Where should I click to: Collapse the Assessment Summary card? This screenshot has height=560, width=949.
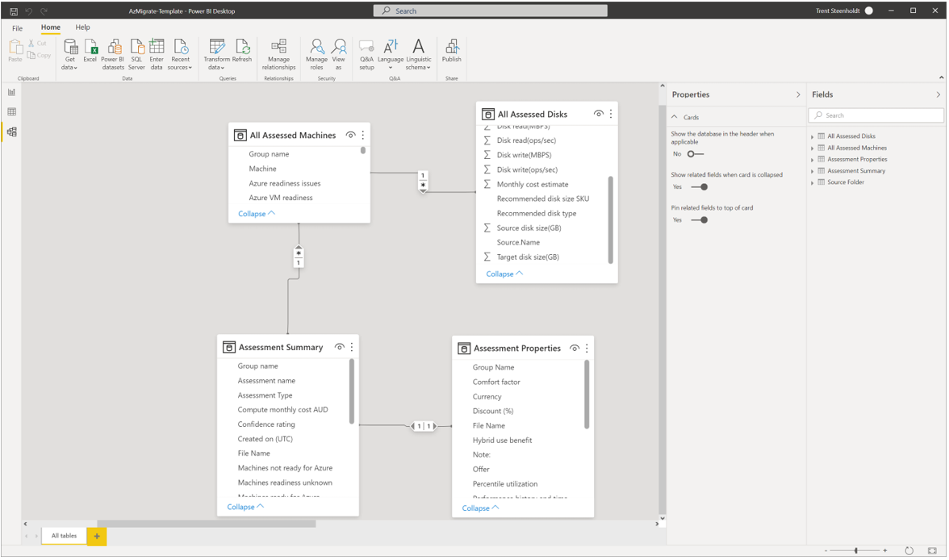tap(245, 507)
